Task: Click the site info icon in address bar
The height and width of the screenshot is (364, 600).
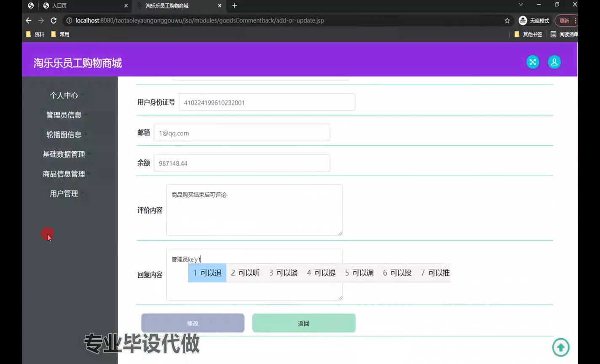Action: (x=69, y=20)
